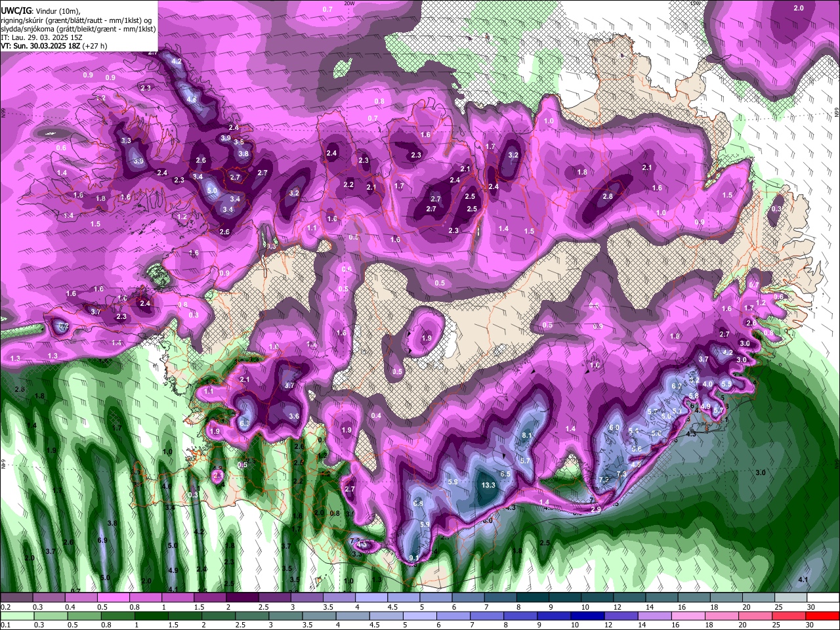Click the 0.2 label in the upper legend

[5, 607]
